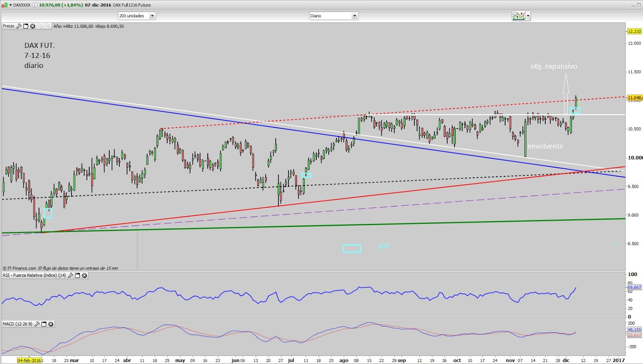Maximize the chart window
Image resolution: width=643 pixels, height=364 pixels.
(x=639, y=5)
